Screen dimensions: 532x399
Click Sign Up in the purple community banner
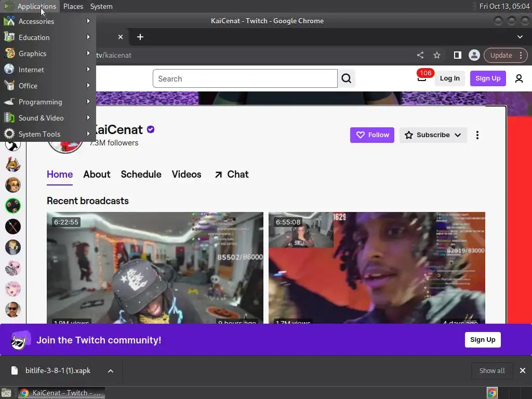click(x=483, y=340)
